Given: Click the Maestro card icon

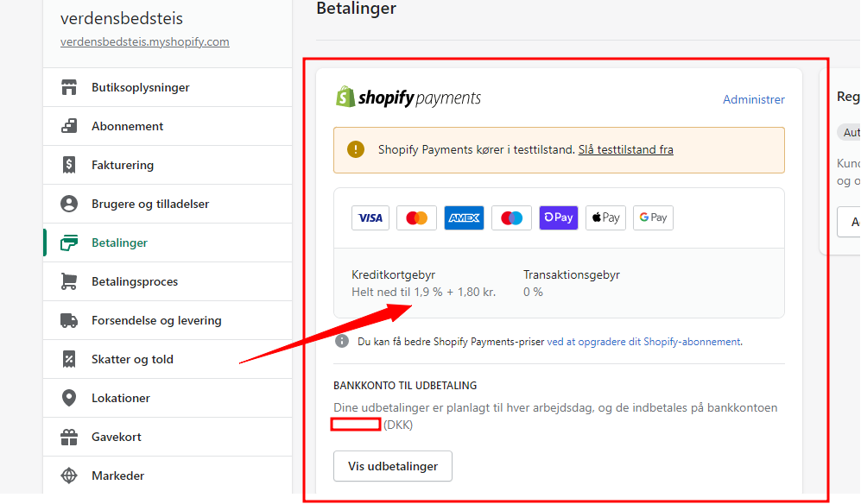Looking at the screenshot, I should click(511, 218).
